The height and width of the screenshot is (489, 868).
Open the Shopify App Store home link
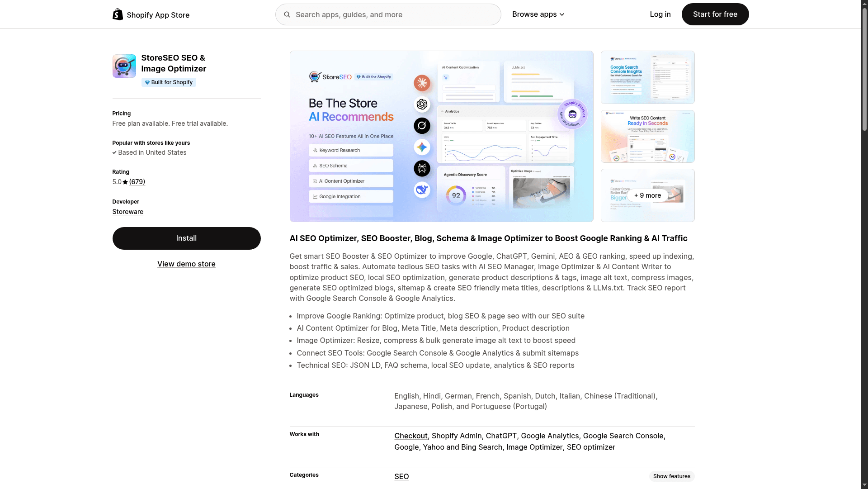[151, 14]
